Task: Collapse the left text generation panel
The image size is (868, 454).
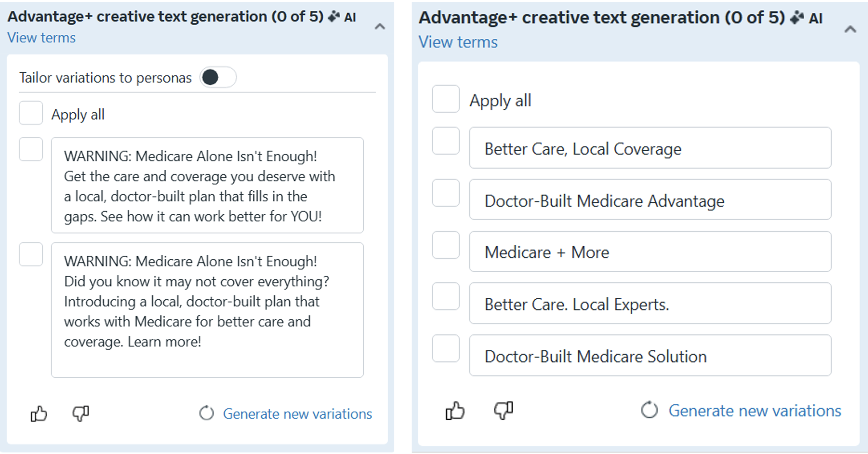Action: 380,26
